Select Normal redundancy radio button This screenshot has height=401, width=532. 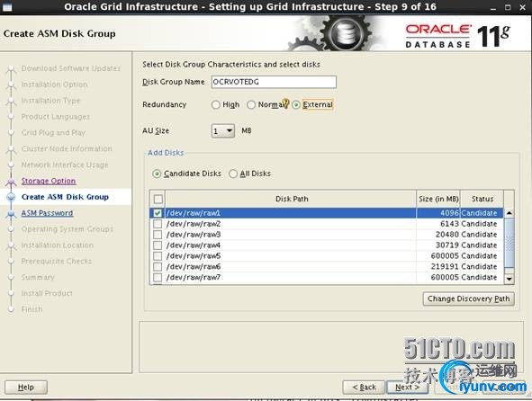pos(251,104)
